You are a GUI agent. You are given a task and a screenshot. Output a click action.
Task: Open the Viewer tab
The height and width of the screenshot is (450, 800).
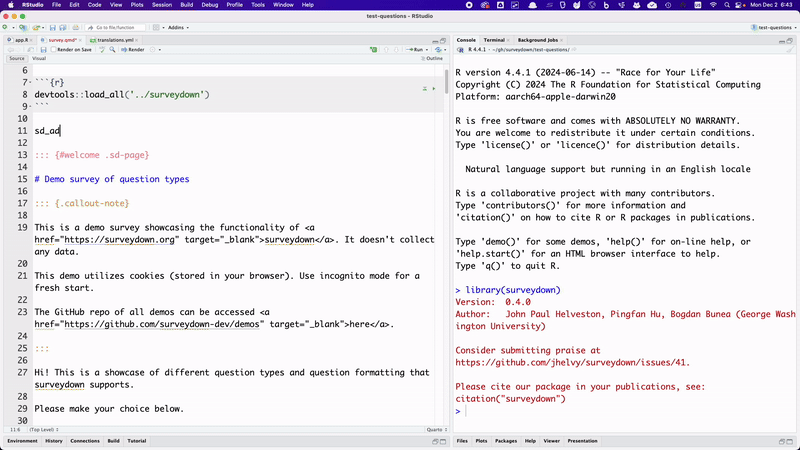click(x=552, y=441)
